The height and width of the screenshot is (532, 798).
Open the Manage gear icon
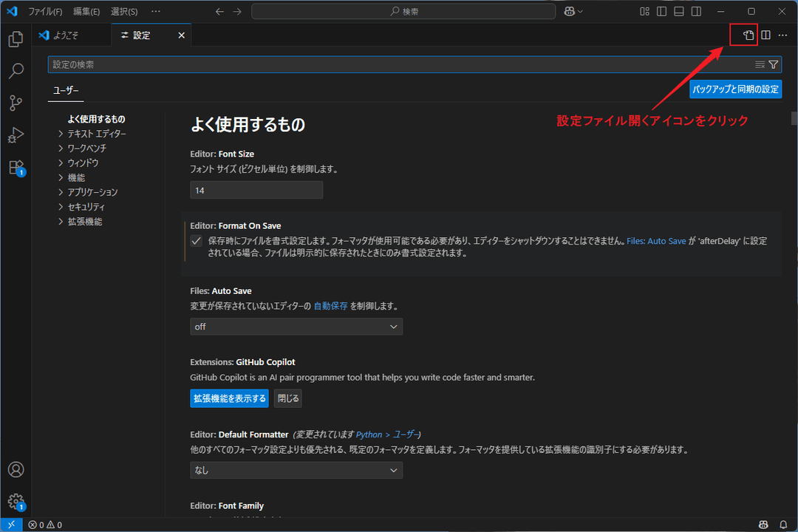16,500
